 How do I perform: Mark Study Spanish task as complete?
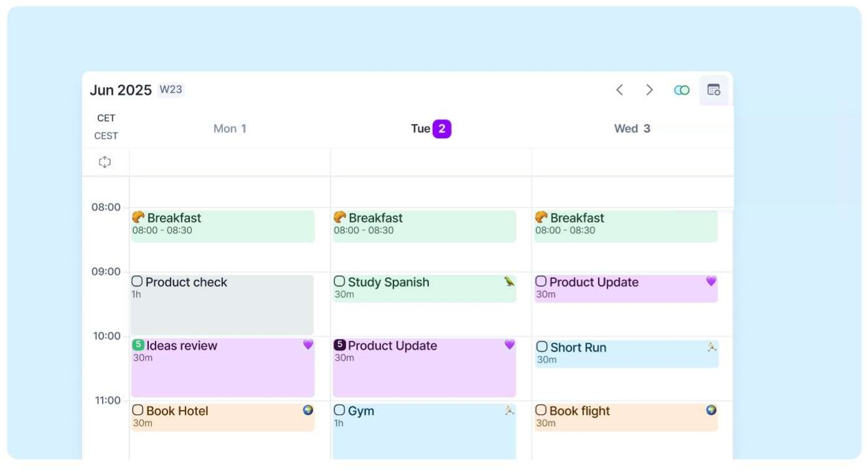[x=339, y=282]
